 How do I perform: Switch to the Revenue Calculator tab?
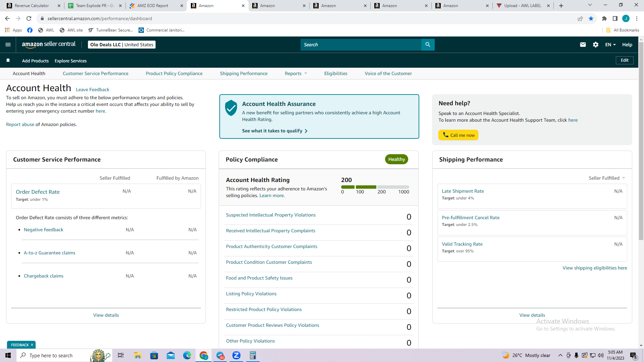32,6
